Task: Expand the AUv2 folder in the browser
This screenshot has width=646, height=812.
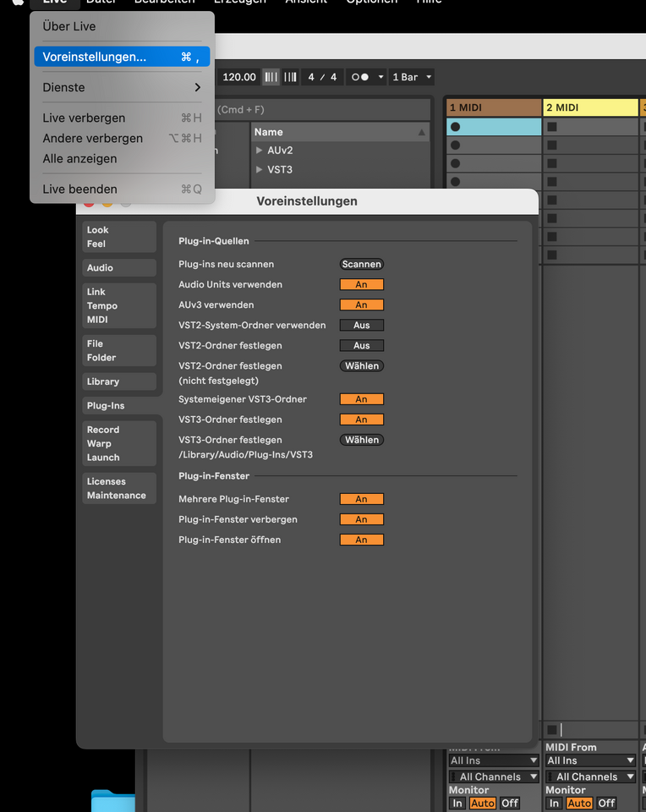Action: [x=260, y=151]
